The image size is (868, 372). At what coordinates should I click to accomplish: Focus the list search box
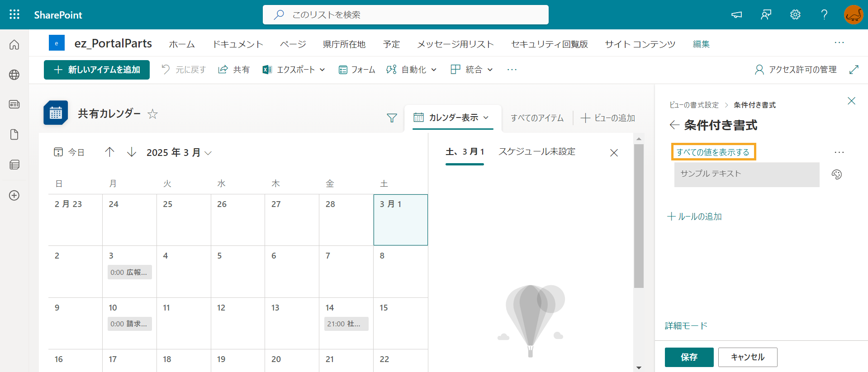(405, 14)
